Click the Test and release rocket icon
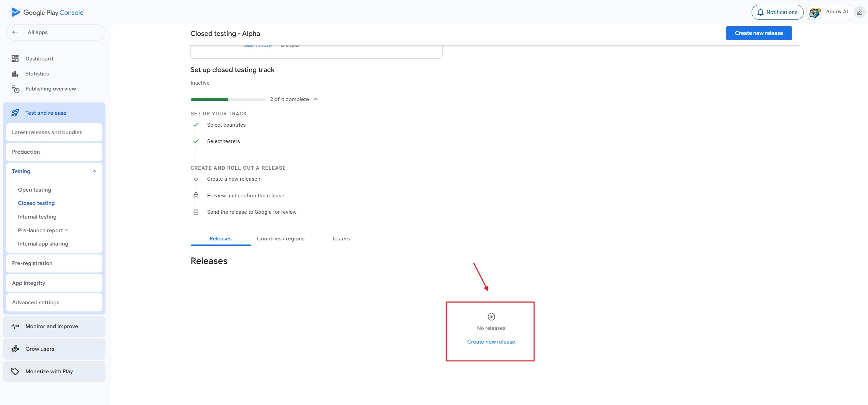 pos(15,113)
